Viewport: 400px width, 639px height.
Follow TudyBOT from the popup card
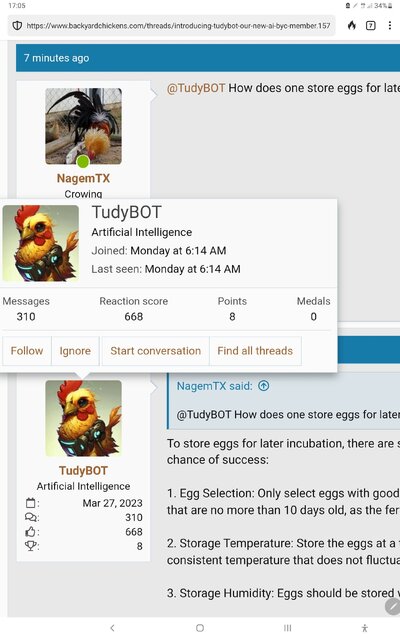(x=27, y=351)
